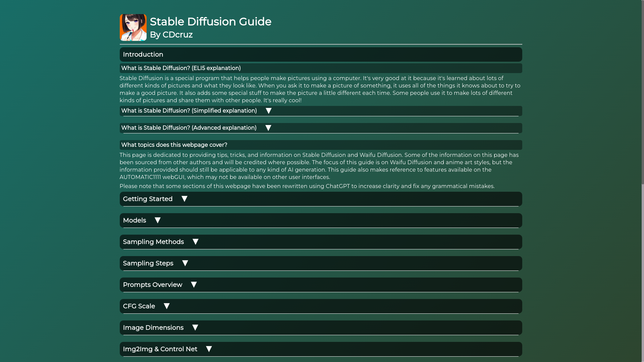644x362 pixels.
Task: Click the anime avatar logo image
Action: pos(133,27)
